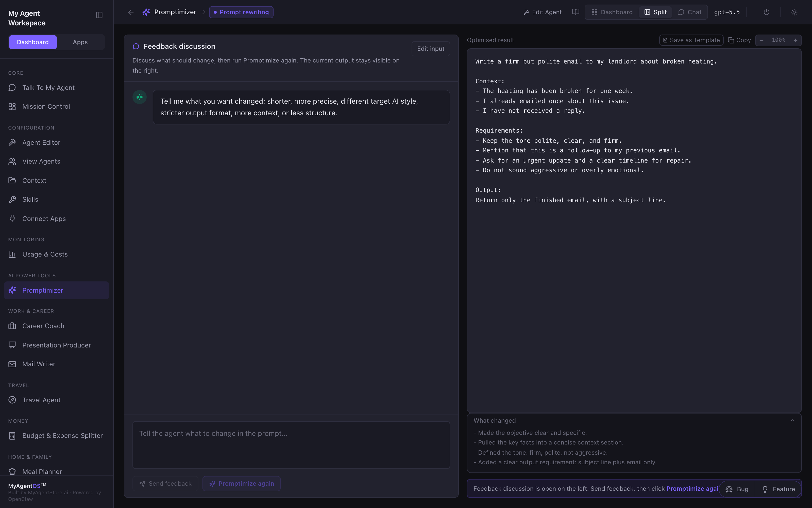Image resolution: width=812 pixels, height=508 pixels.
Task: Click Promptimize again button
Action: (241, 483)
